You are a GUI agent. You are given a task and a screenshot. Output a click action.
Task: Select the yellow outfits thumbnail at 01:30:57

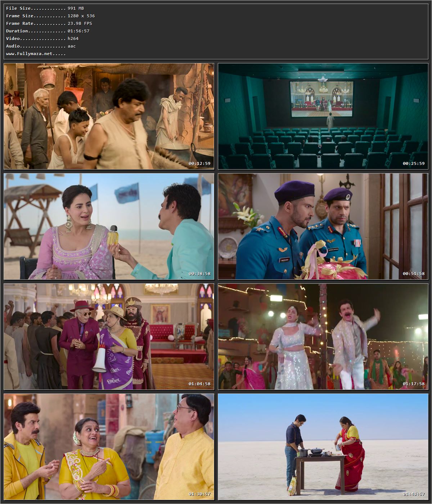(109, 447)
